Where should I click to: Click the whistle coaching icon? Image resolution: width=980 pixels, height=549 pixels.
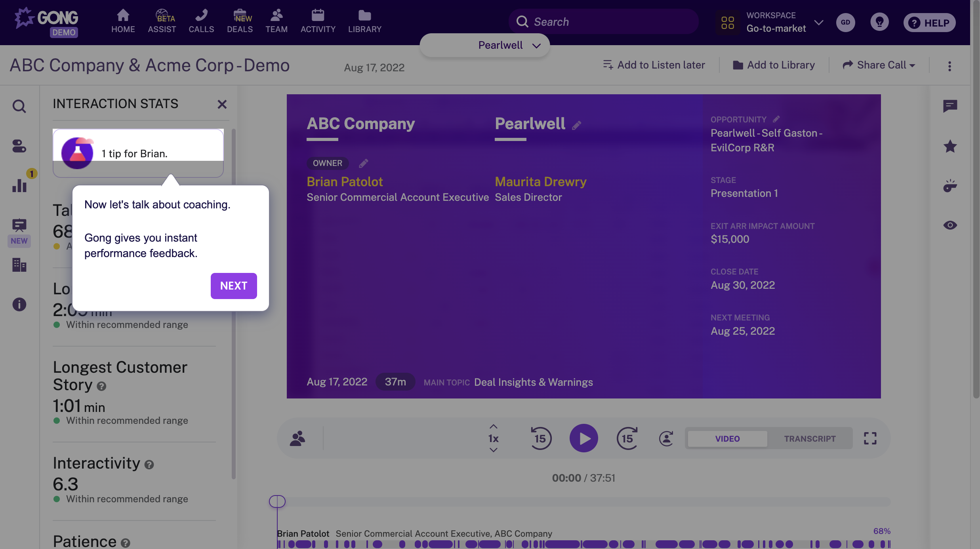click(x=950, y=185)
